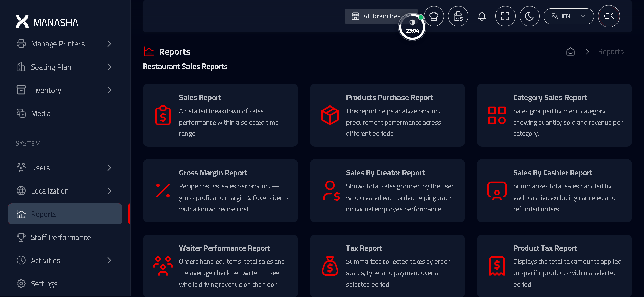
Task: Open the EN language dropdown
Action: [569, 16]
